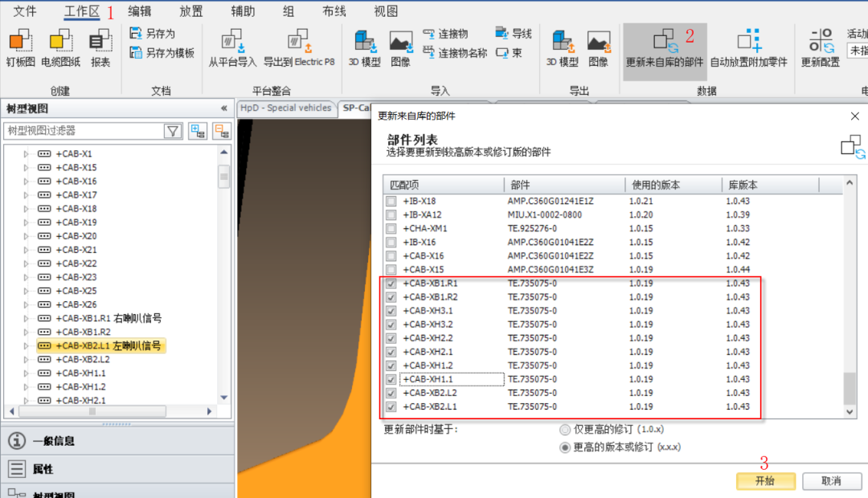
Task: Click the 开始 button
Action: click(x=765, y=480)
